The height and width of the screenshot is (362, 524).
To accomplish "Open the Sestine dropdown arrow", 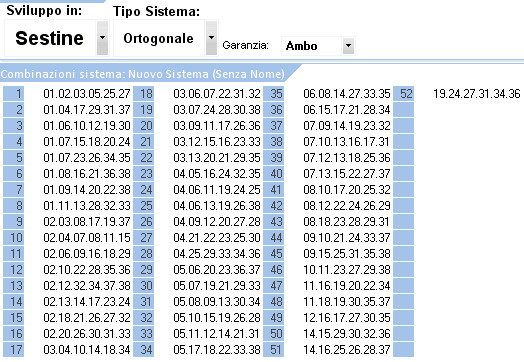I will coord(102,38).
